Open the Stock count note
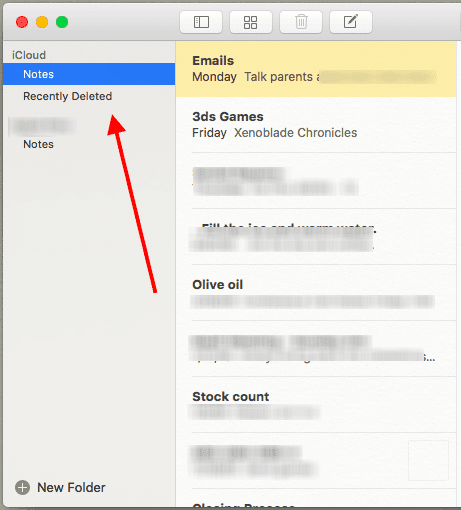 316,405
